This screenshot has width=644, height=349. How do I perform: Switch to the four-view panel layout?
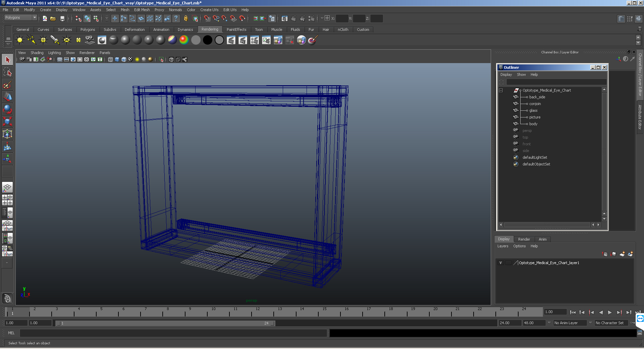coord(7,200)
